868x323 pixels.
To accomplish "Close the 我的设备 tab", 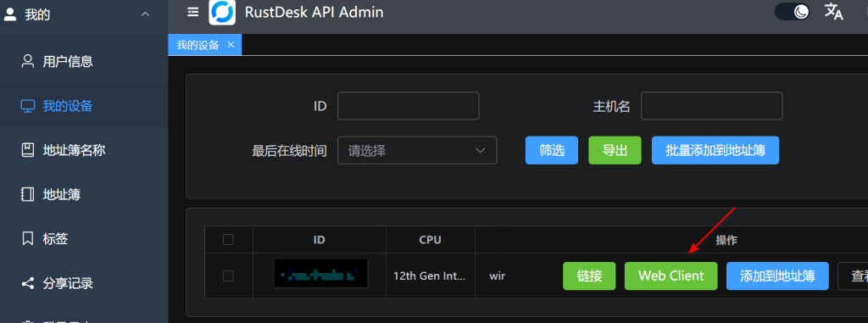I will 231,45.
